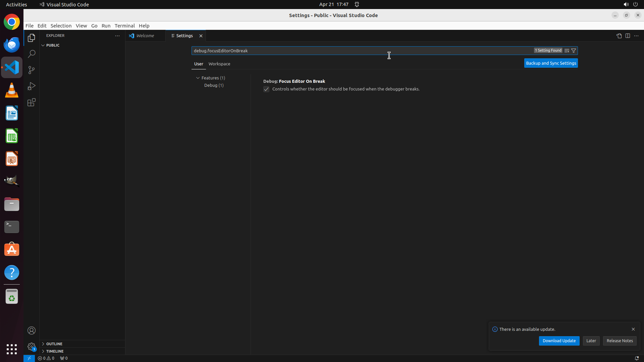The image size is (644, 362).
Task: Split the editor to the right
Action: click(628, 36)
